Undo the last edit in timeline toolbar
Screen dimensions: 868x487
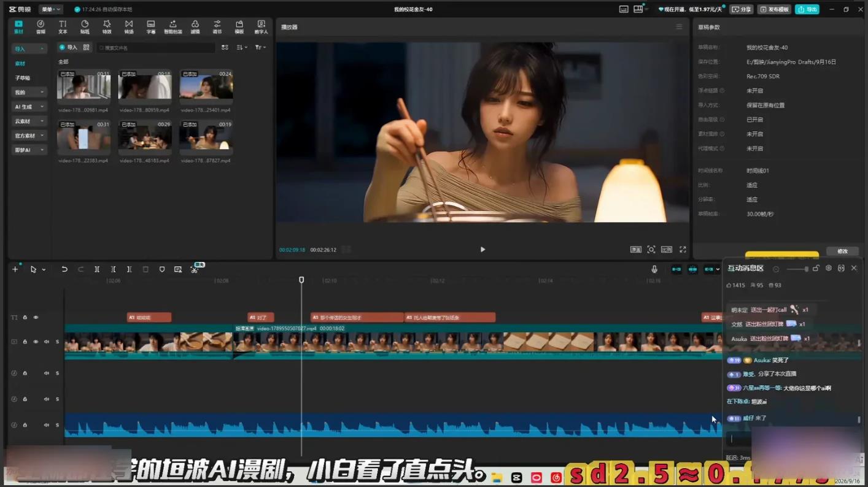(x=64, y=269)
